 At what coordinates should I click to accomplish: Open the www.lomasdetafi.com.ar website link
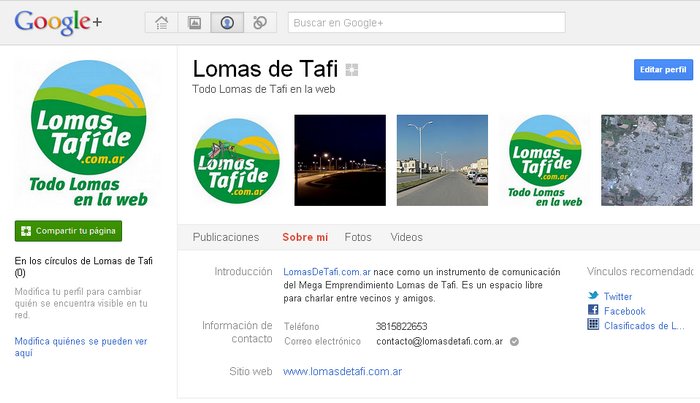342,371
